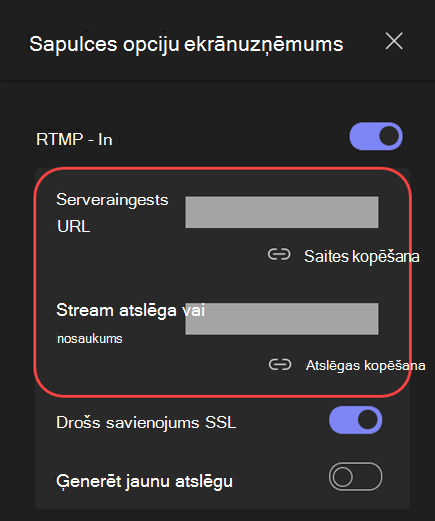The width and height of the screenshot is (435, 521).
Task: Click the knob of the RTMP toggle
Action: [389, 136]
